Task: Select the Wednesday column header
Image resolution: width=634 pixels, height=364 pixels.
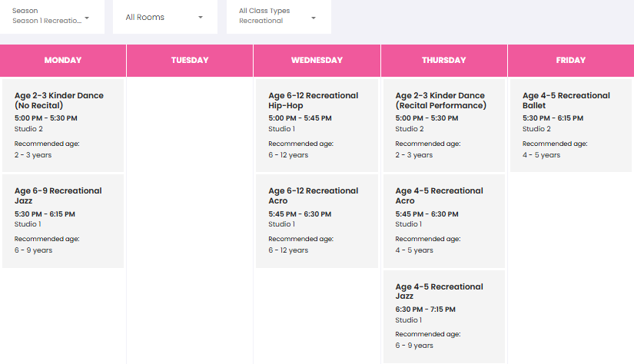Action: 317,60
